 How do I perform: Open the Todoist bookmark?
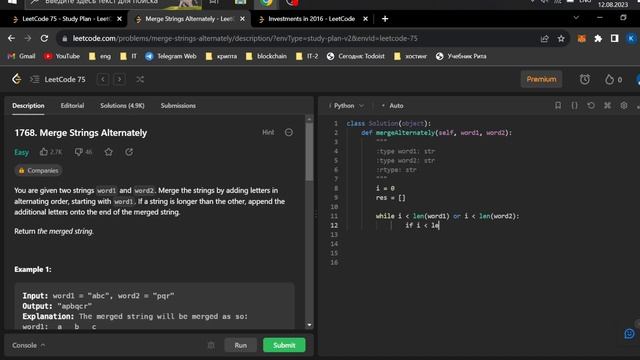click(x=356, y=56)
